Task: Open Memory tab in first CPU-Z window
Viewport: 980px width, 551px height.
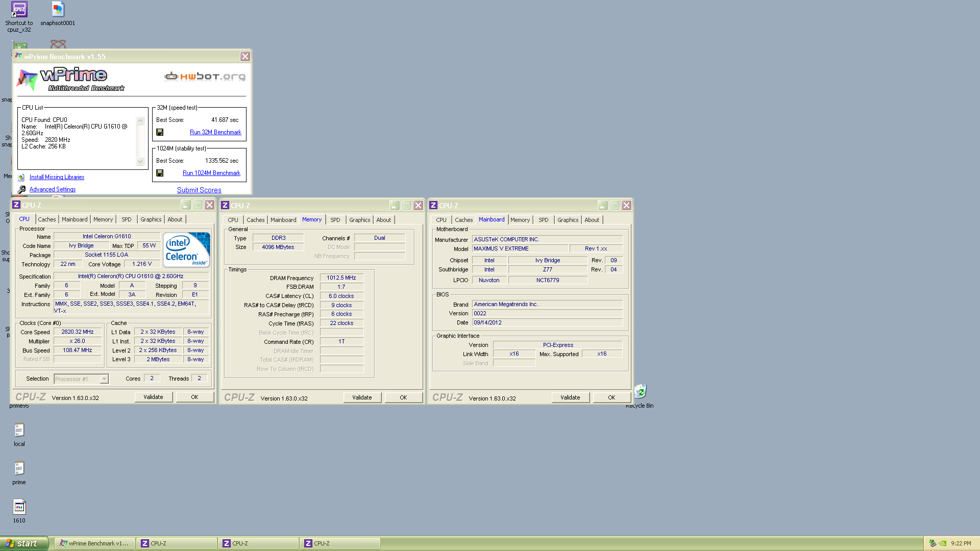Action: (103, 219)
